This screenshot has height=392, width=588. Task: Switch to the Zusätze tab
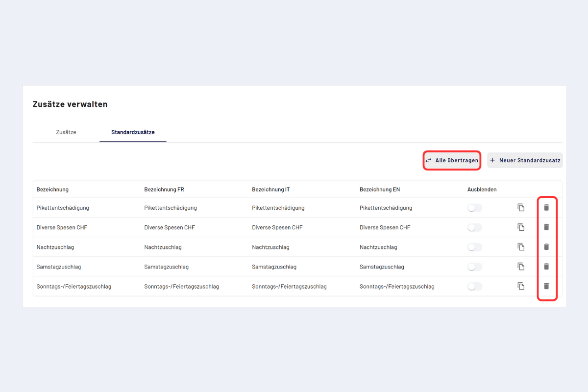click(66, 132)
